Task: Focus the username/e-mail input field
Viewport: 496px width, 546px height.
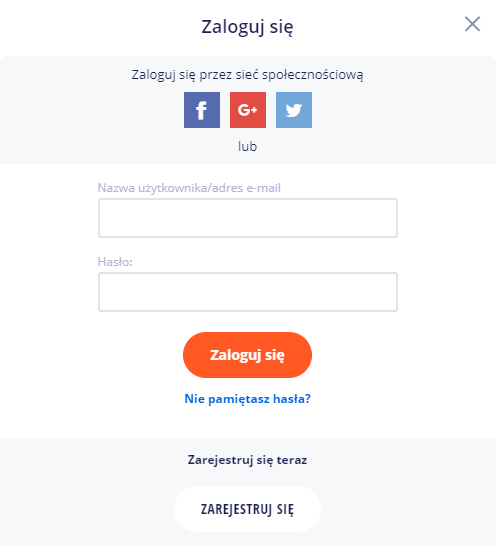Action: point(248,218)
